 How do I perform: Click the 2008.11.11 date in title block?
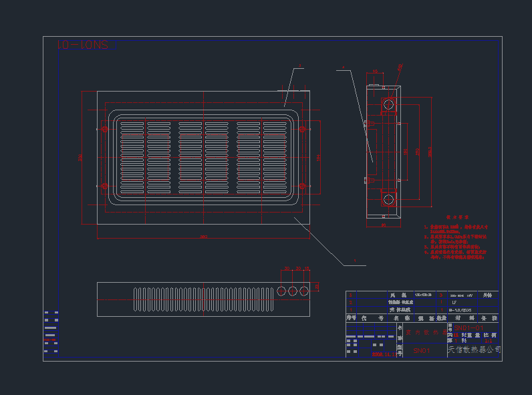(x=384, y=355)
